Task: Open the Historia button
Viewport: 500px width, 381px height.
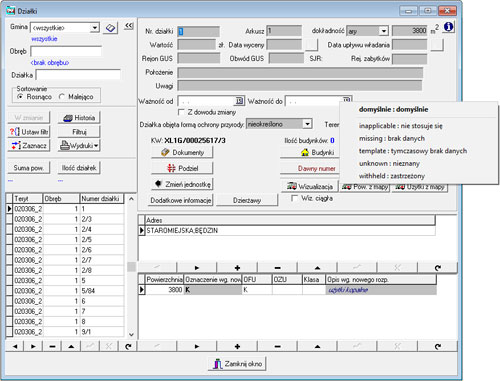Action: 79,118
